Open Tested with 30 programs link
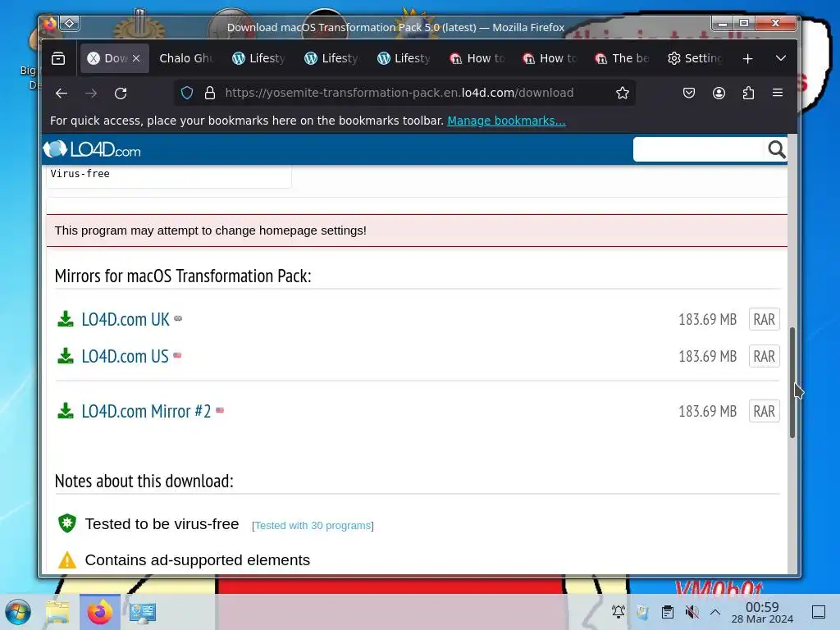The height and width of the screenshot is (630, 840). (x=313, y=526)
